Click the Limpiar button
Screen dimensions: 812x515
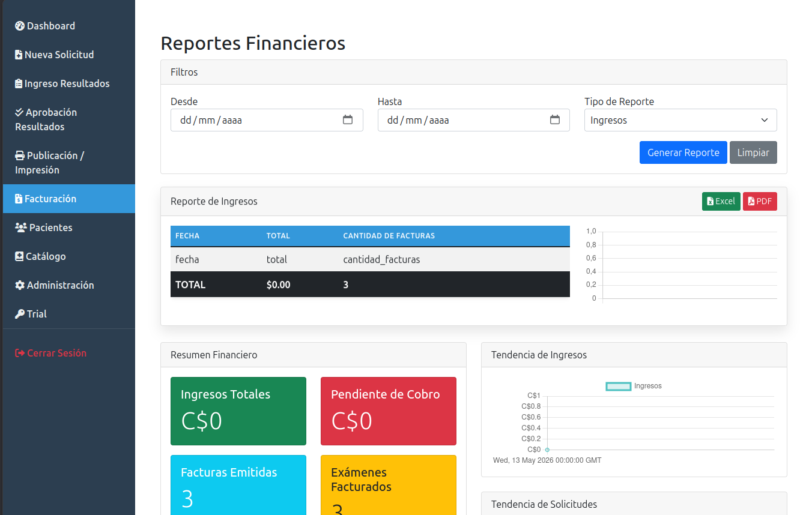[753, 152]
